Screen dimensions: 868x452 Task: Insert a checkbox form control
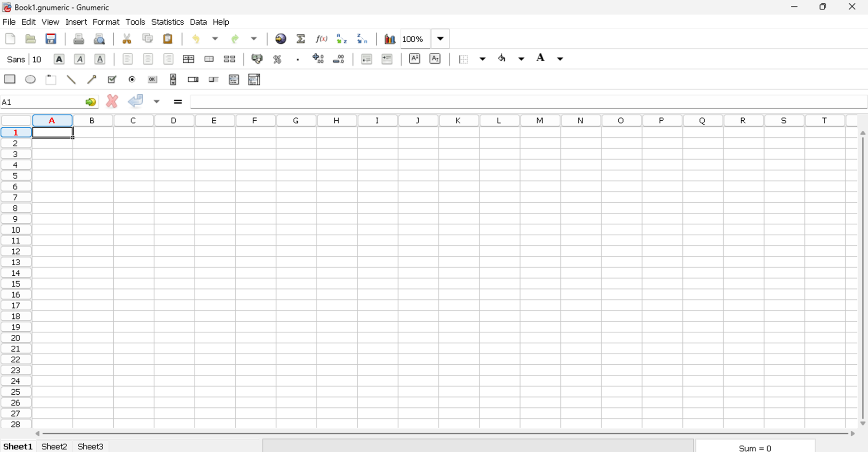[112, 79]
